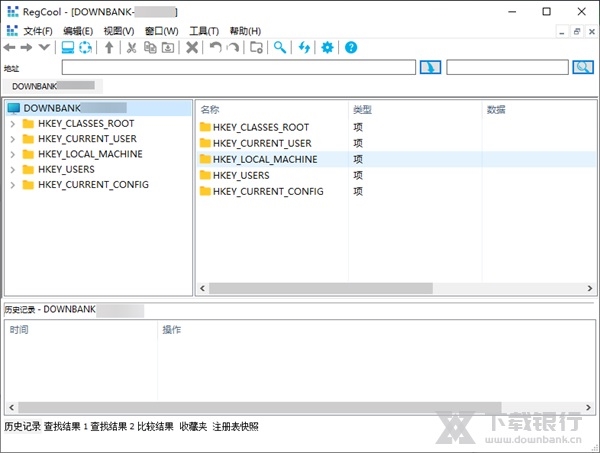Image resolution: width=600 pixels, height=453 pixels.
Task: Click the Go button beside address bar
Action: click(x=430, y=67)
